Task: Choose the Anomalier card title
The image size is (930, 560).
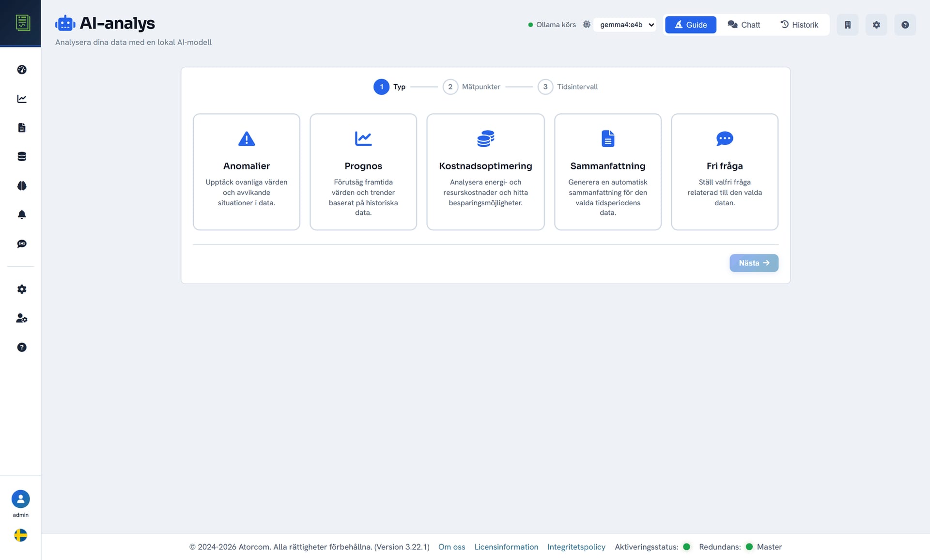Action: [247, 166]
